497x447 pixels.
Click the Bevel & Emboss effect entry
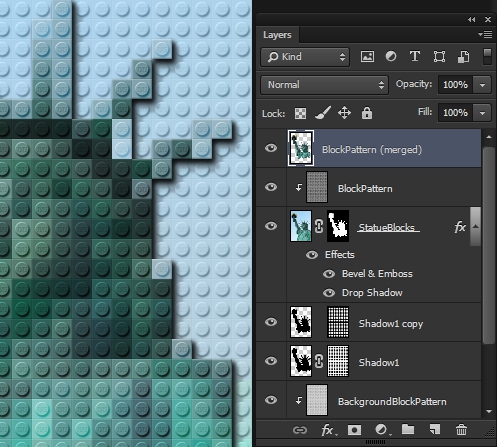point(377,274)
